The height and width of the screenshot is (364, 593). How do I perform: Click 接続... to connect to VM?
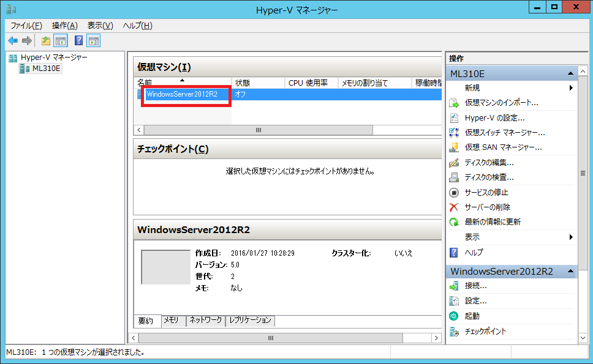(x=475, y=286)
